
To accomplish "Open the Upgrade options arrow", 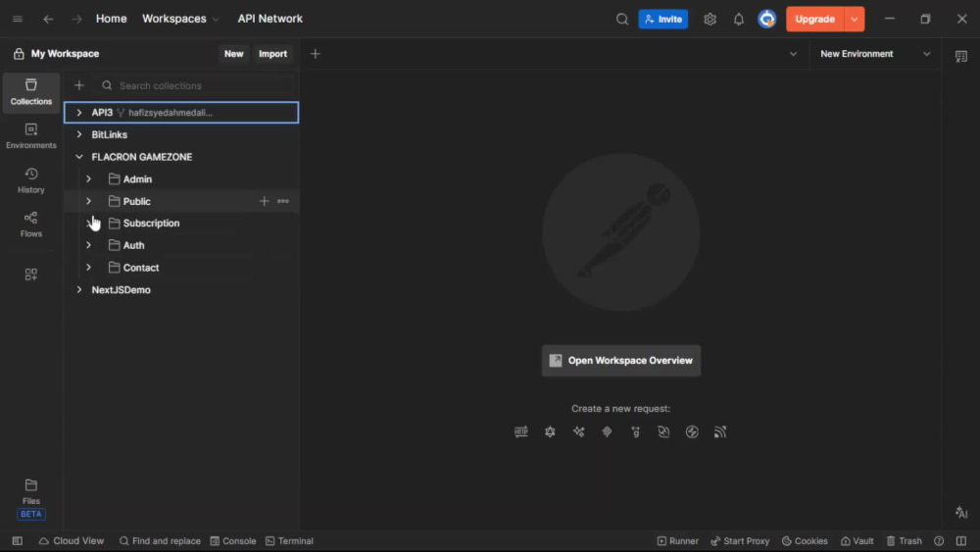I will (855, 19).
